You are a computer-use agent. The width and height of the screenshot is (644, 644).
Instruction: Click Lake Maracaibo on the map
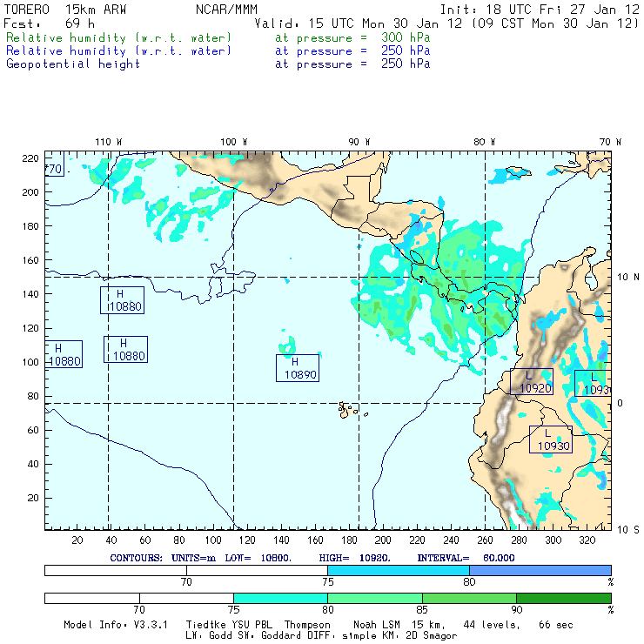pos(591,280)
